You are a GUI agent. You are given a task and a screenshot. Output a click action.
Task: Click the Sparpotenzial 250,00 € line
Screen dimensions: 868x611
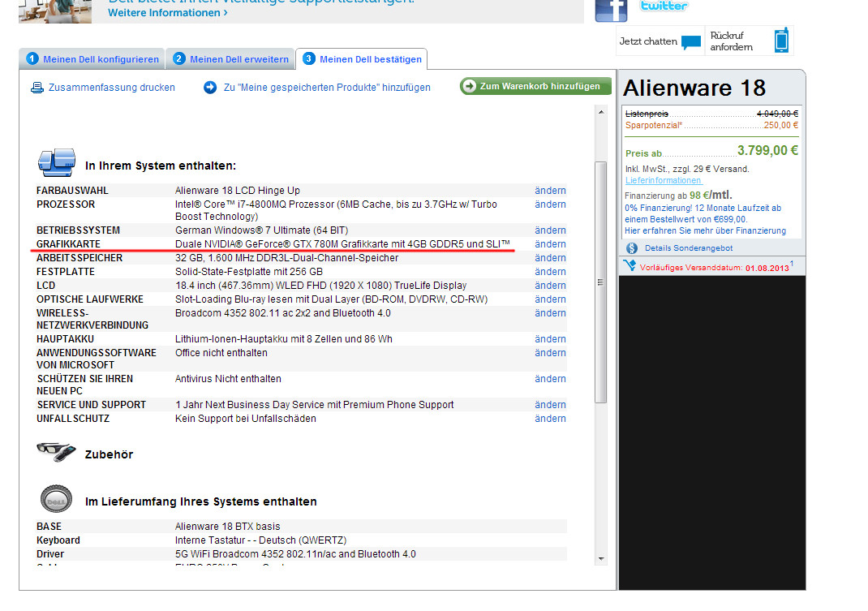click(x=712, y=125)
